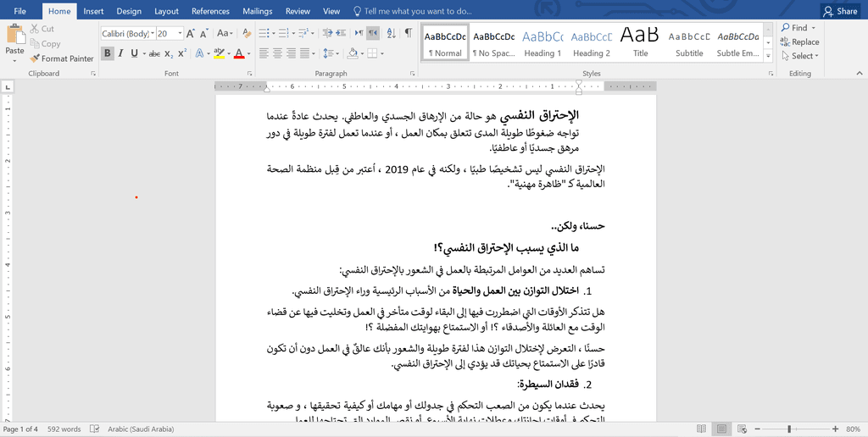
Task: Align text to the right
Action: (x=292, y=53)
